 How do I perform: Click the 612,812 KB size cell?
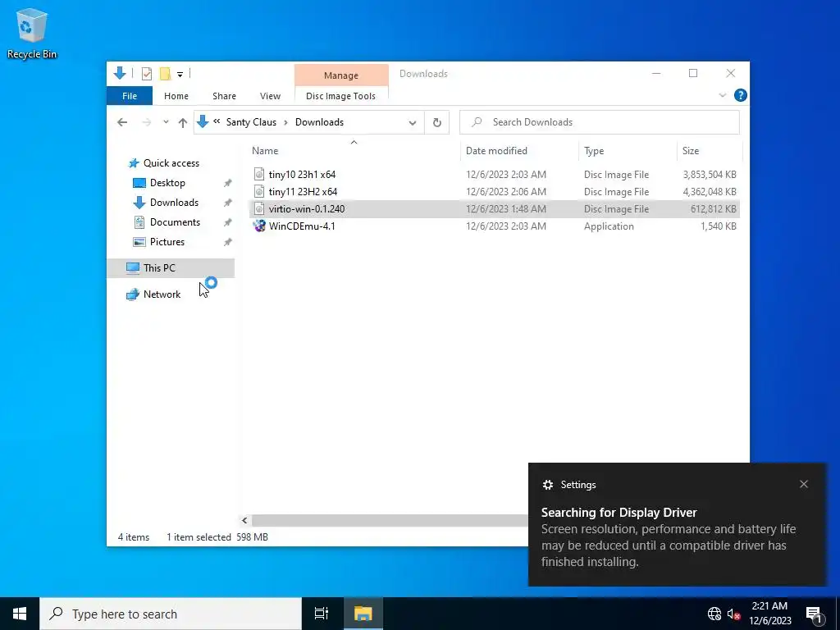(713, 209)
